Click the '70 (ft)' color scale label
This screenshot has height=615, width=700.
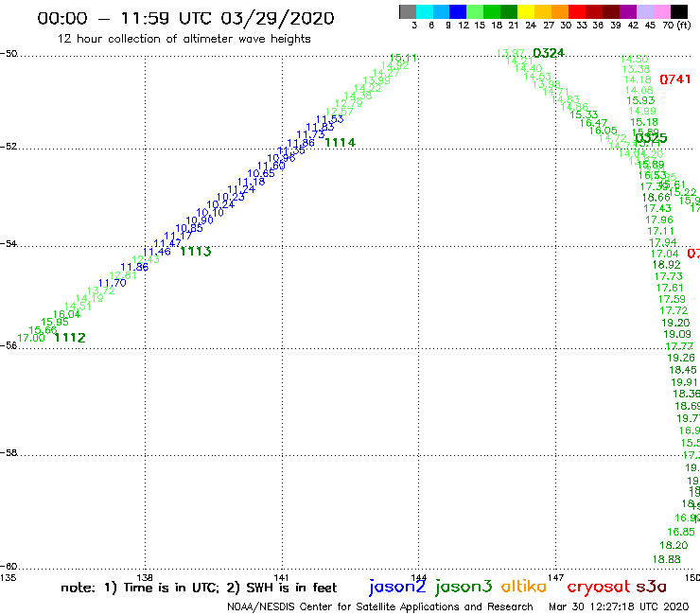click(x=676, y=26)
